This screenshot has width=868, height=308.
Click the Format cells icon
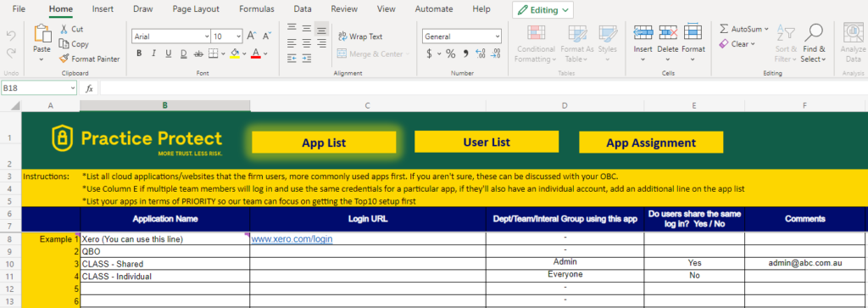[693, 32]
